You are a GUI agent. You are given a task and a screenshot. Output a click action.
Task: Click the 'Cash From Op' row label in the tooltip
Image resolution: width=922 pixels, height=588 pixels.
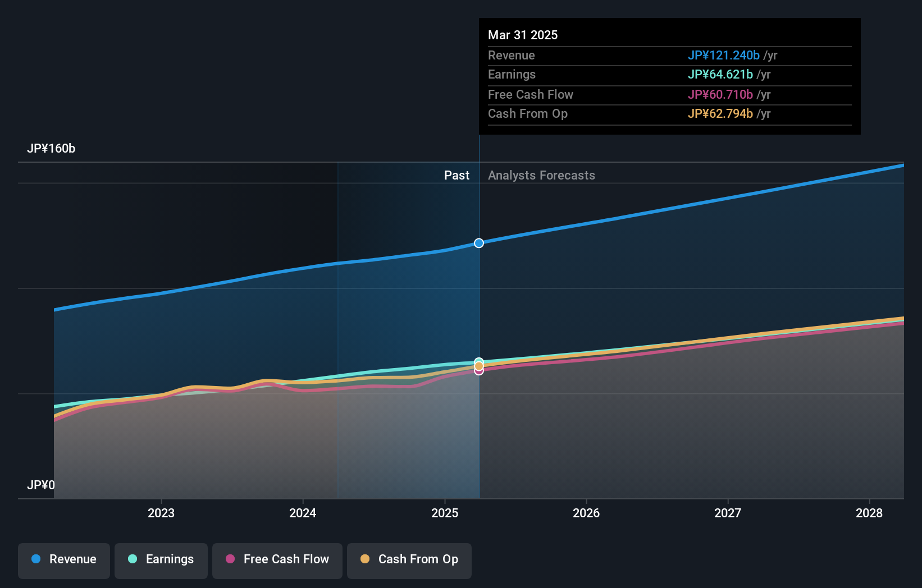(x=528, y=114)
